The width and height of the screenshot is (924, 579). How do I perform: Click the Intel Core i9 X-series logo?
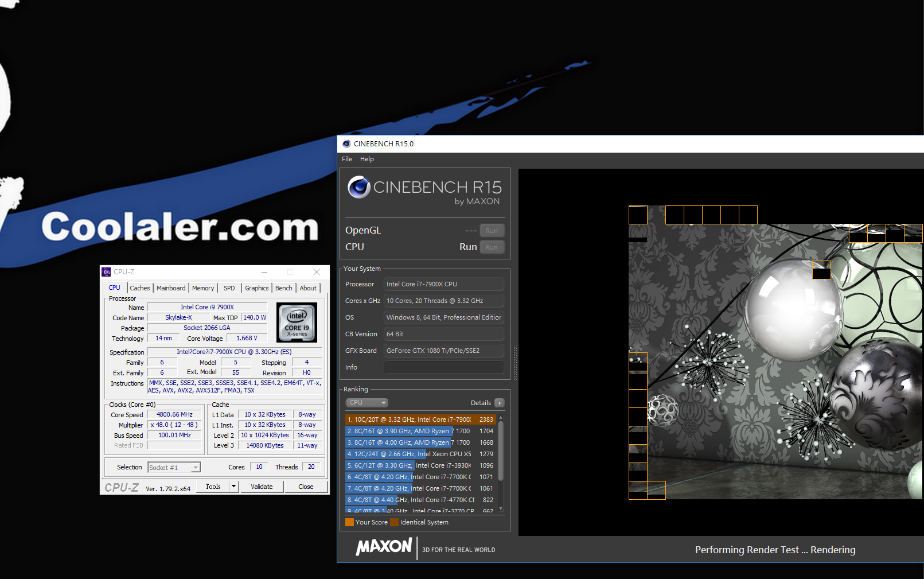[x=297, y=323]
